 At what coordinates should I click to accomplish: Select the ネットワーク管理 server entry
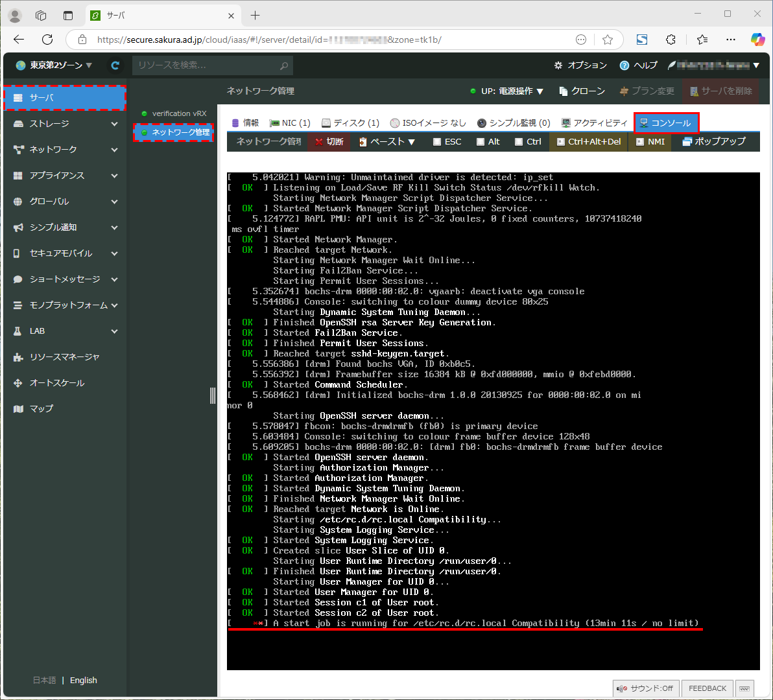[x=174, y=132]
